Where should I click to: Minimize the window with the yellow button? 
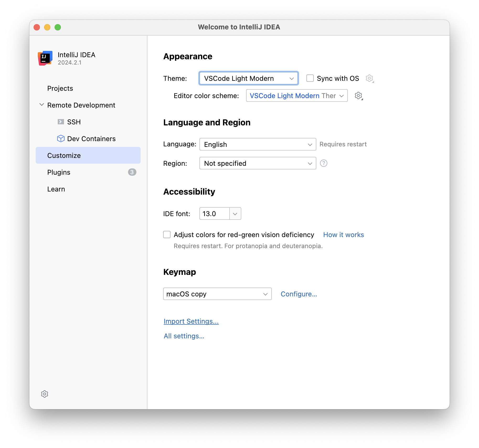47,27
